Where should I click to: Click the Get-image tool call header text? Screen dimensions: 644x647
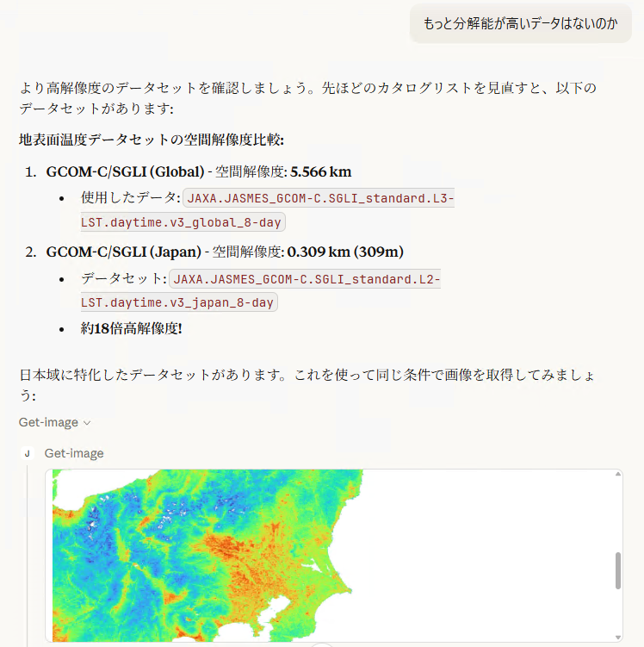(x=48, y=423)
